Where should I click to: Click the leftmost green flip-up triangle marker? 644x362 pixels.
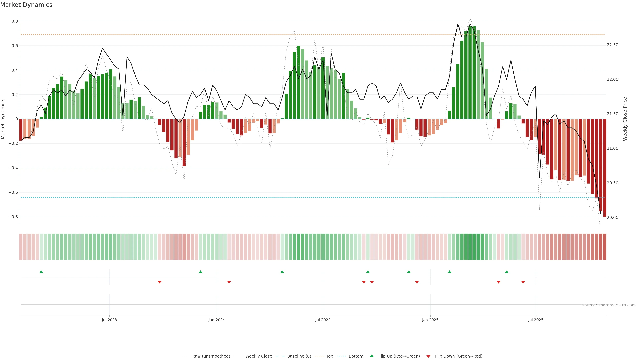click(41, 272)
